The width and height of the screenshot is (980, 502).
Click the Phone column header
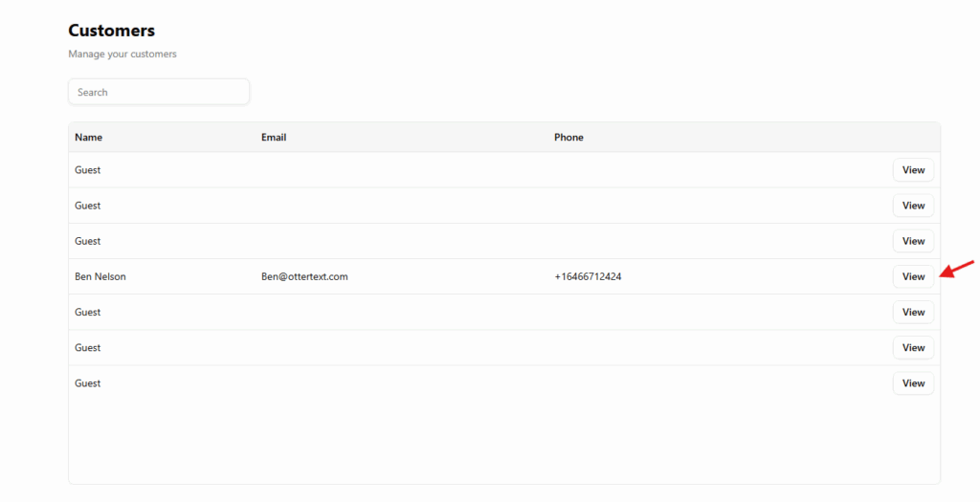tap(568, 138)
